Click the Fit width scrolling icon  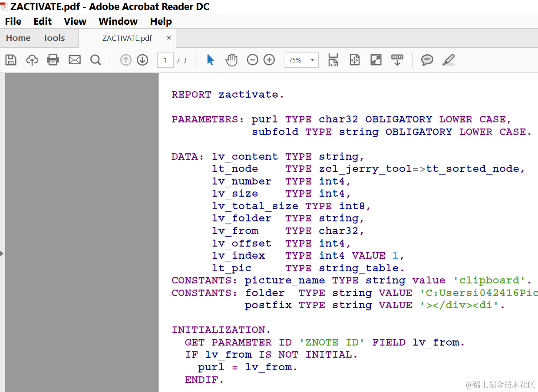tap(333, 60)
